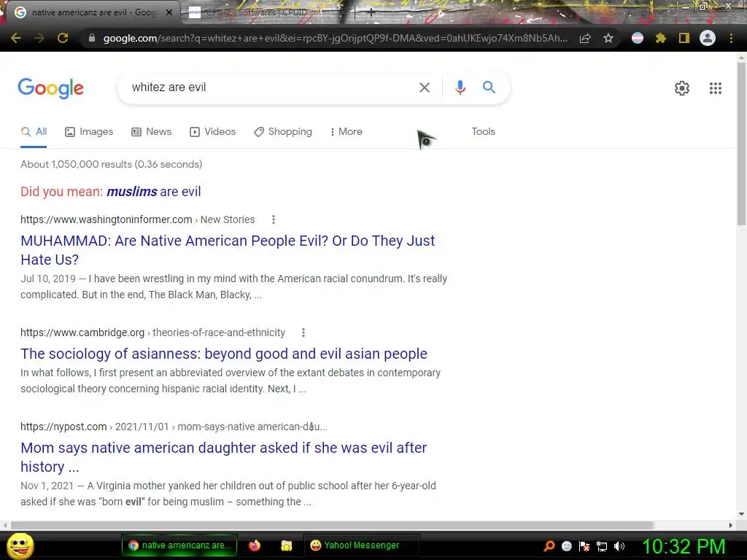Click the washingtoninformer.com URL text
The height and width of the screenshot is (560, 747).
pyautogui.click(x=138, y=219)
